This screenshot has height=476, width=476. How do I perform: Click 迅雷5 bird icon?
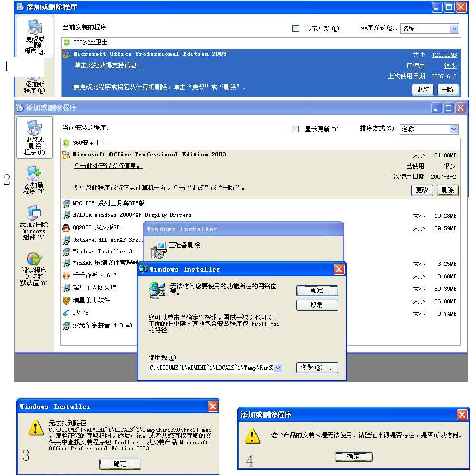pos(66,313)
